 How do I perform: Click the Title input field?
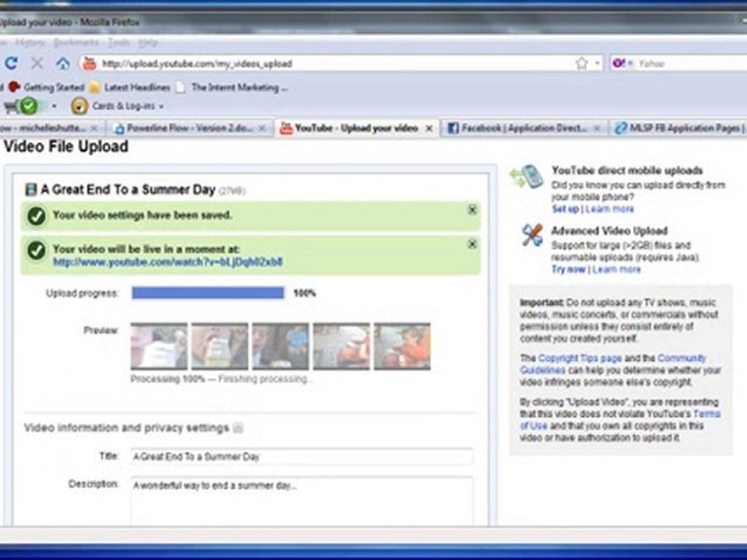(302, 457)
